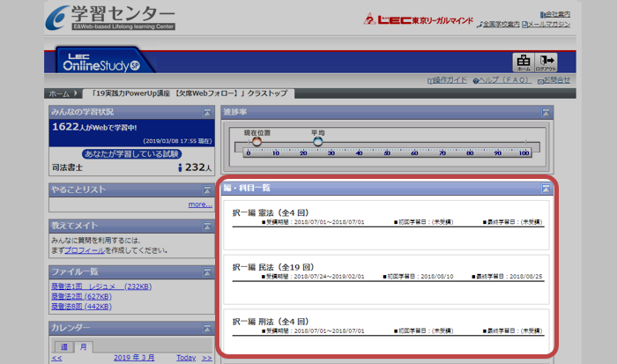Collapse the みんなの学習状況 panel

[x=207, y=113]
